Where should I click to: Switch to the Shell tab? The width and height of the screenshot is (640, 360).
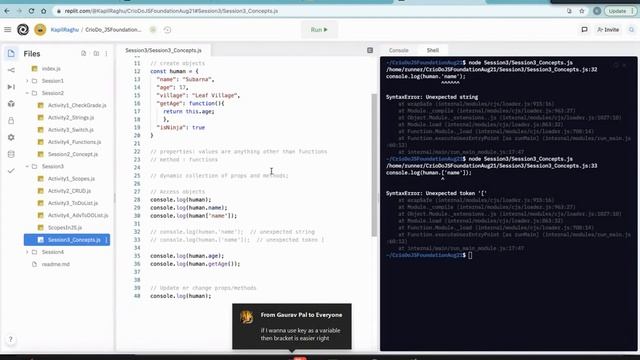pyautogui.click(x=433, y=50)
